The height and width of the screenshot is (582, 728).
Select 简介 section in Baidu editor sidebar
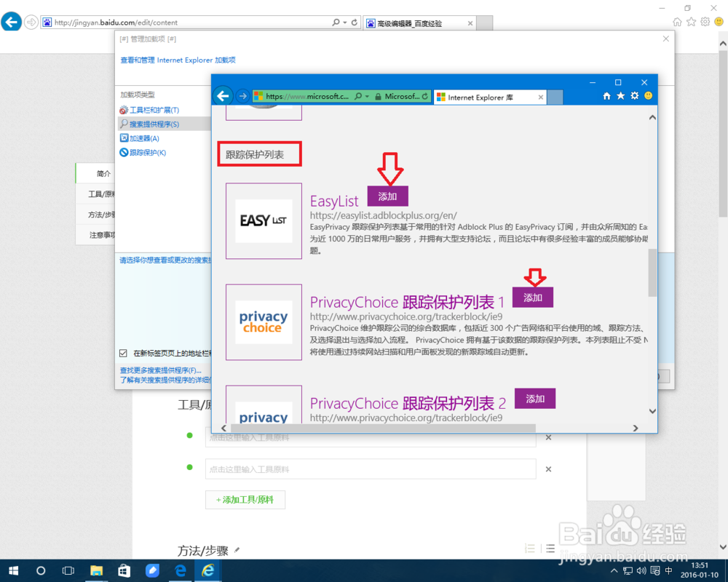point(95,173)
